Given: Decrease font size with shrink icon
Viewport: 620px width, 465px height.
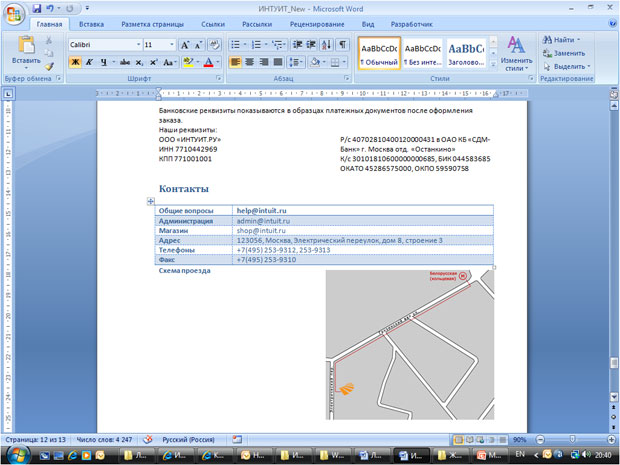Looking at the screenshot, I should click(198, 45).
